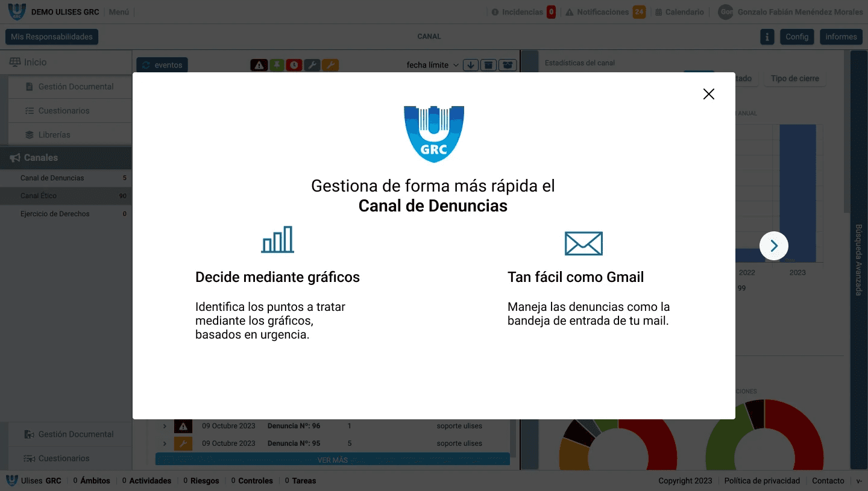This screenshot has width=868, height=491.
Task: Open the Calendario link
Action: point(679,12)
